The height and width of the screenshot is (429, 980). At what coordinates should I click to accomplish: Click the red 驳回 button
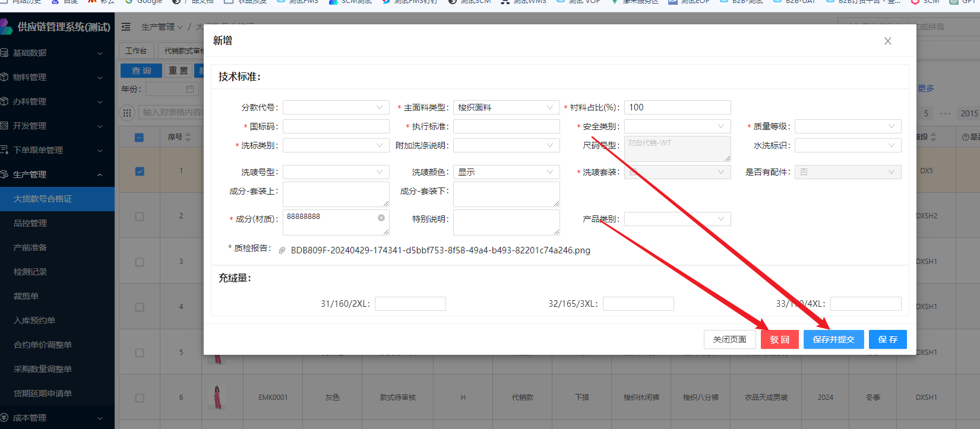pos(779,339)
